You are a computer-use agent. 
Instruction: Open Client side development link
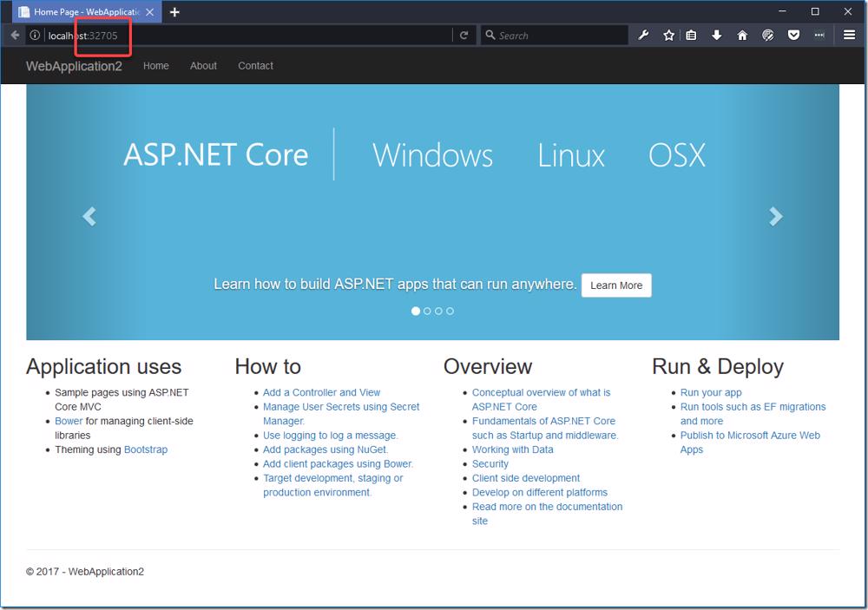(526, 478)
